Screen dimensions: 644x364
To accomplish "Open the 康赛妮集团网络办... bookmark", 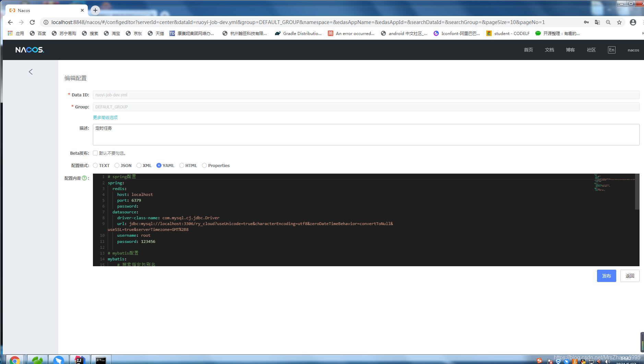I will (192, 33).
